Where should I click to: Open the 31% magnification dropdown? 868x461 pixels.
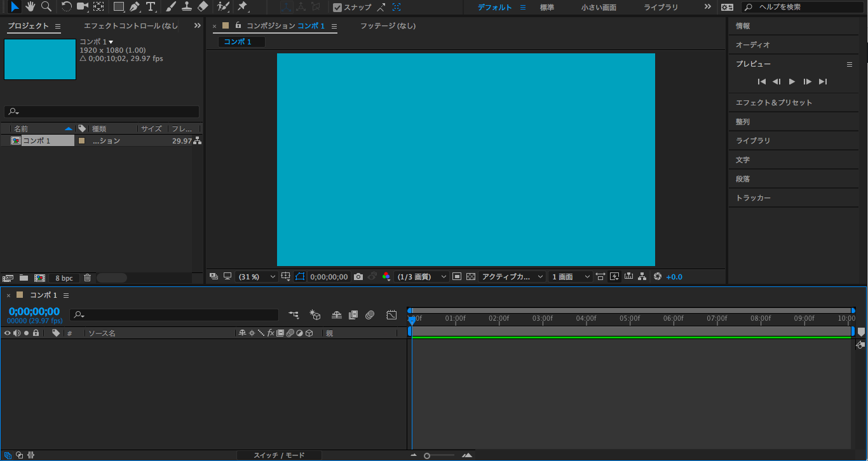click(x=257, y=277)
